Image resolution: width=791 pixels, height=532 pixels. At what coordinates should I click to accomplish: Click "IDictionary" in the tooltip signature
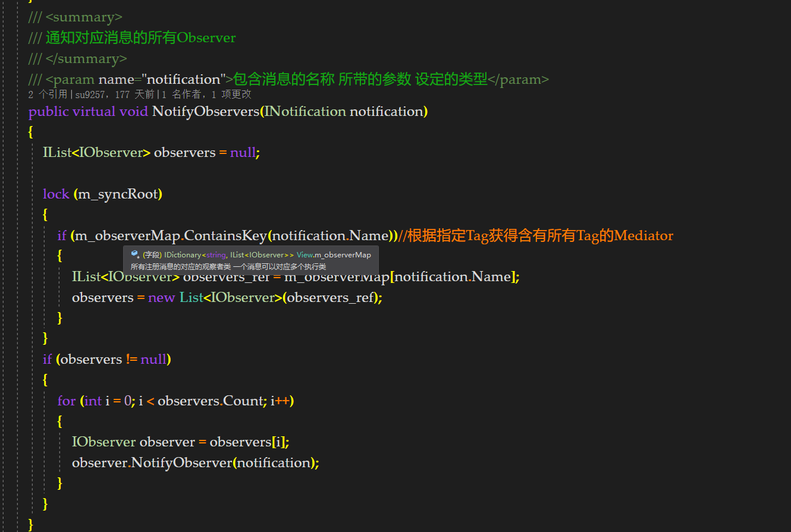[183, 254]
